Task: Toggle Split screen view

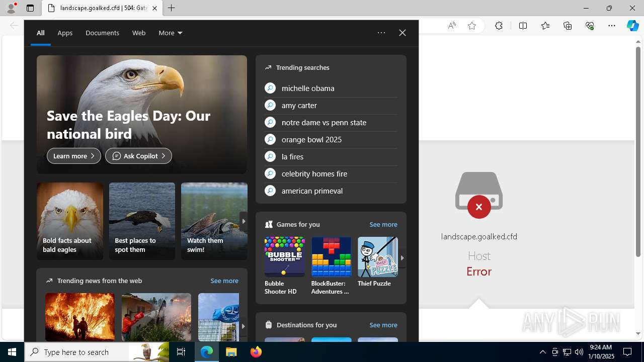Action: pos(523,26)
